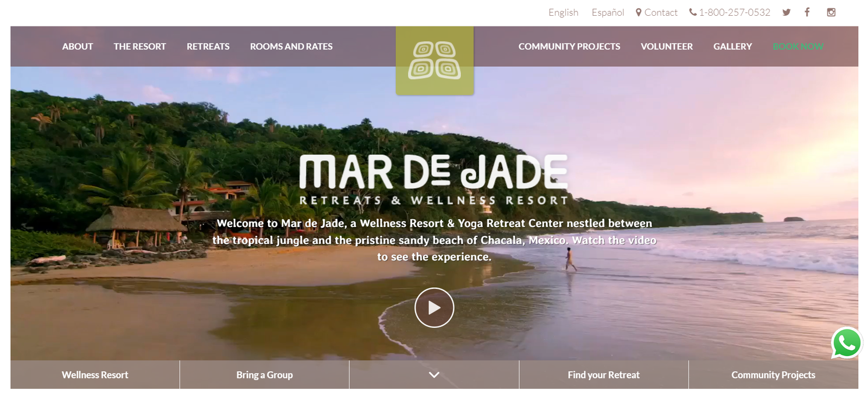Select the Find your Retreat tab
Image resolution: width=868 pixels, height=399 pixels.
click(x=604, y=375)
